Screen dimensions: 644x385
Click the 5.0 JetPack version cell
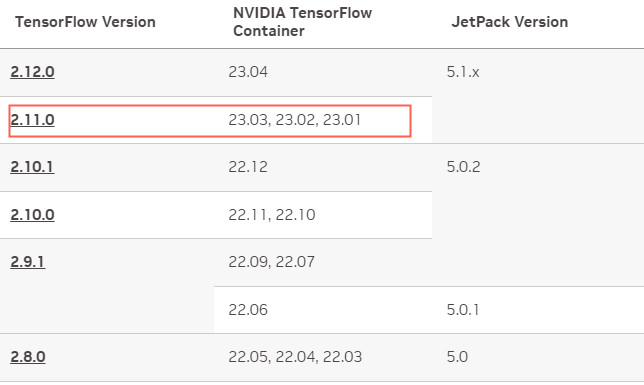pos(457,357)
